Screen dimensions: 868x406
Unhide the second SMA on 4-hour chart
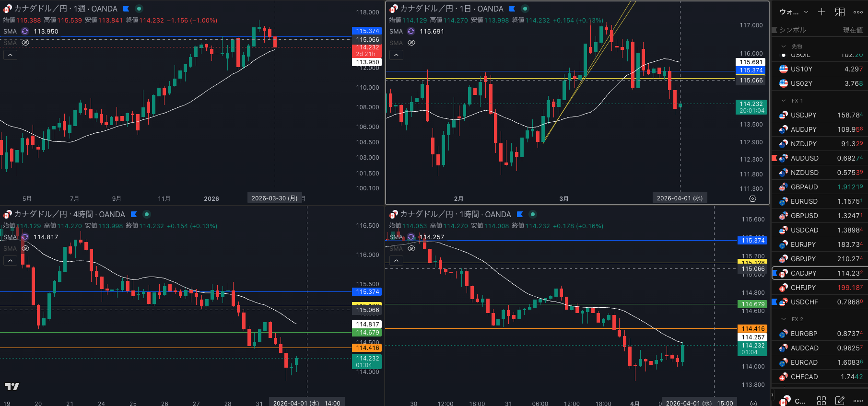25,248
